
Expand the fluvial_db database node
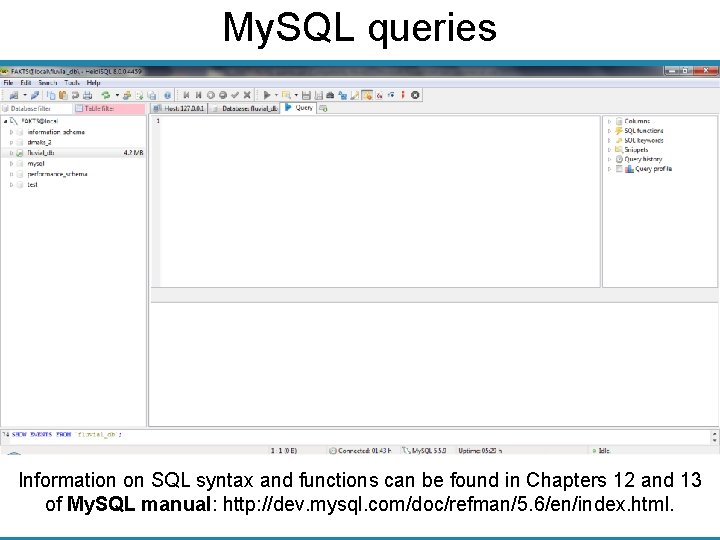click(x=11, y=153)
